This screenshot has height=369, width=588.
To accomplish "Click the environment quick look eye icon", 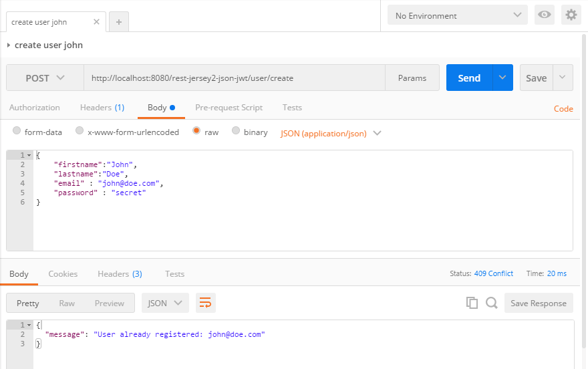I will coord(545,15).
